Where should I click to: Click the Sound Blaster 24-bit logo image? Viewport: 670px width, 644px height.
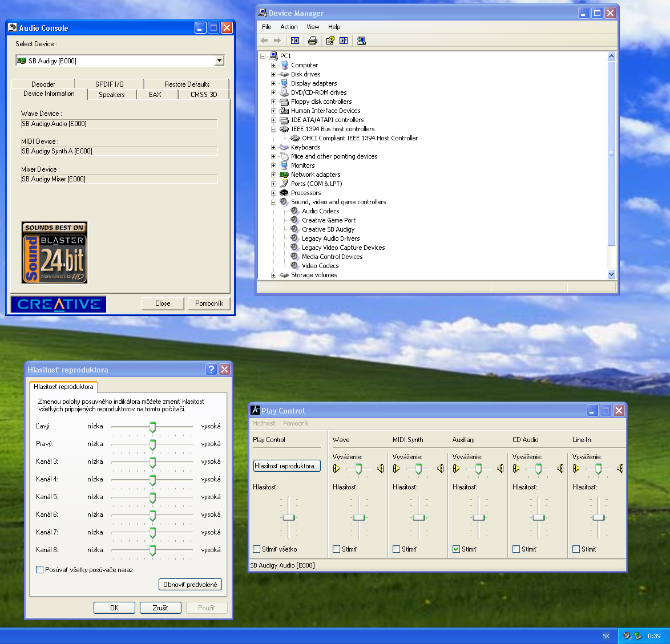pyautogui.click(x=55, y=253)
